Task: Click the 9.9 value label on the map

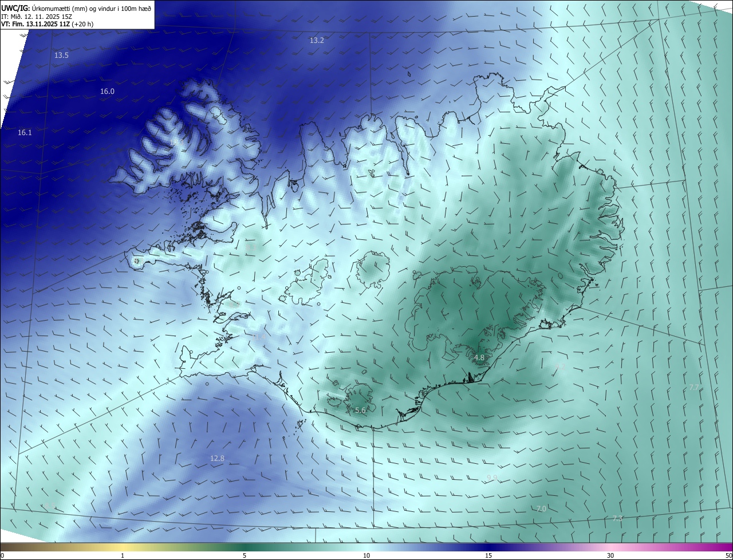Action: [x=492, y=478]
